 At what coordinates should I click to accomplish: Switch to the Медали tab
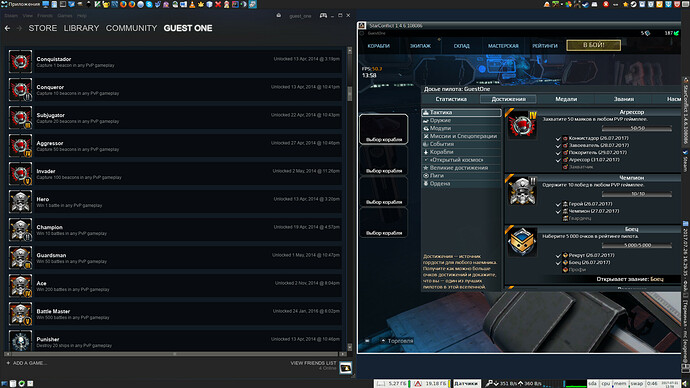tap(566, 99)
